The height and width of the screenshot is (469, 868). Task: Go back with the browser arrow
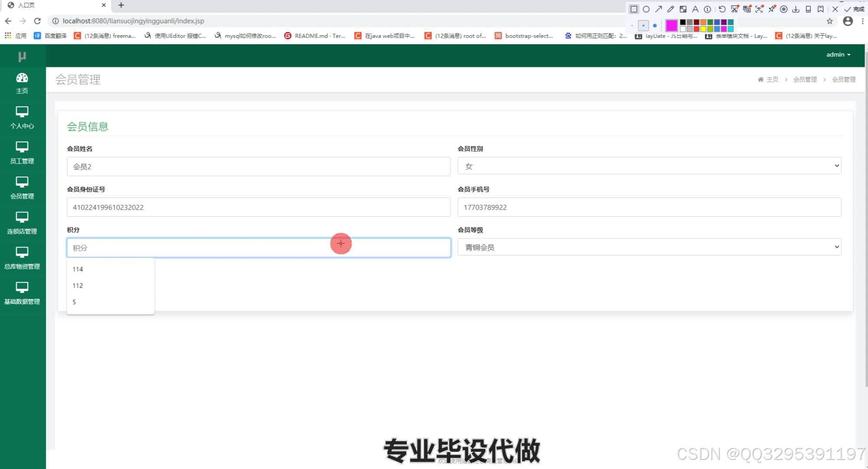8,21
